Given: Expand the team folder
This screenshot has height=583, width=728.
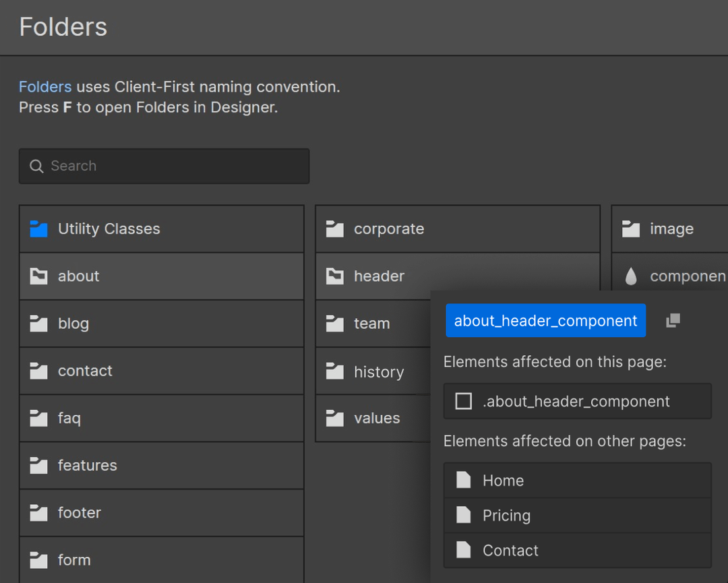Looking at the screenshot, I should [x=372, y=324].
